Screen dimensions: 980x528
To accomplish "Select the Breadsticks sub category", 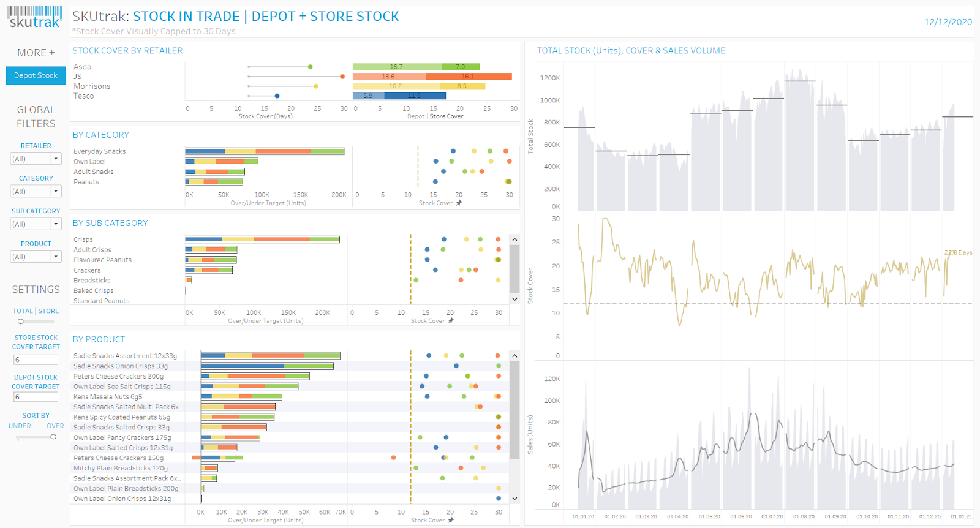I will click(92, 281).
